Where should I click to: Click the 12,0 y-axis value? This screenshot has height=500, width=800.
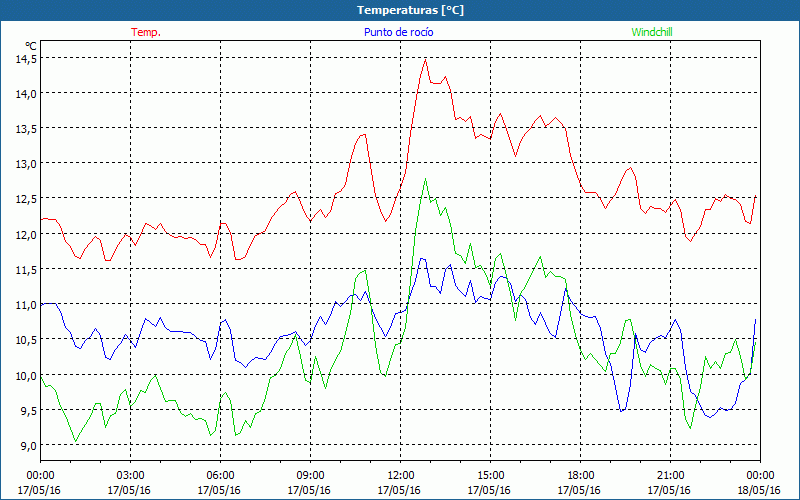[27, 235]
